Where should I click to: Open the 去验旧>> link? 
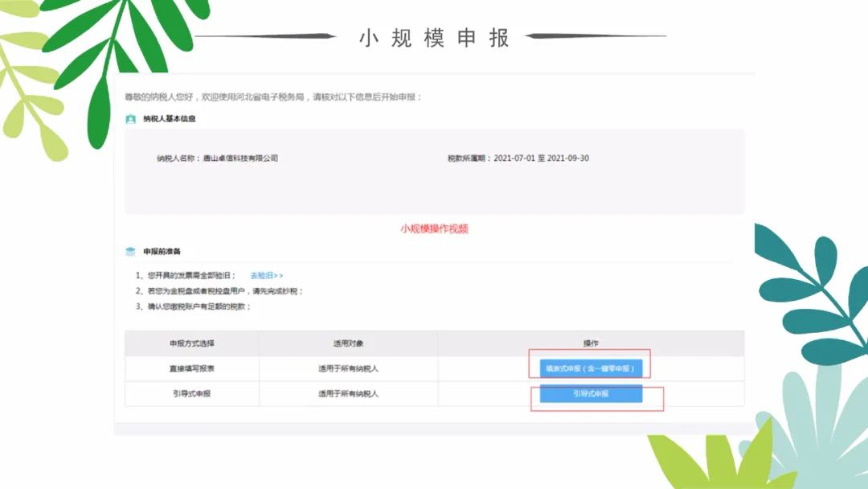[x=266, y=275]
